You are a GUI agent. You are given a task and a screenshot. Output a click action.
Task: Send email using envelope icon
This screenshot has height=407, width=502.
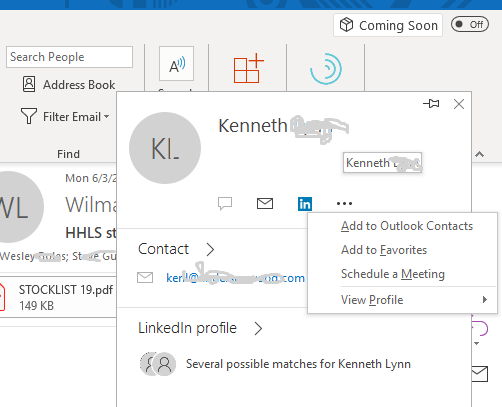tap(265, 203)
